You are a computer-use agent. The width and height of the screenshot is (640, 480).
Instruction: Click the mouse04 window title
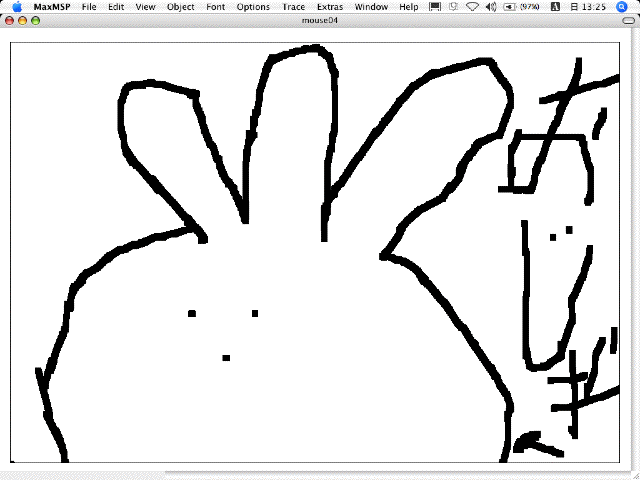pyautogui.click(x=320, y=20)
